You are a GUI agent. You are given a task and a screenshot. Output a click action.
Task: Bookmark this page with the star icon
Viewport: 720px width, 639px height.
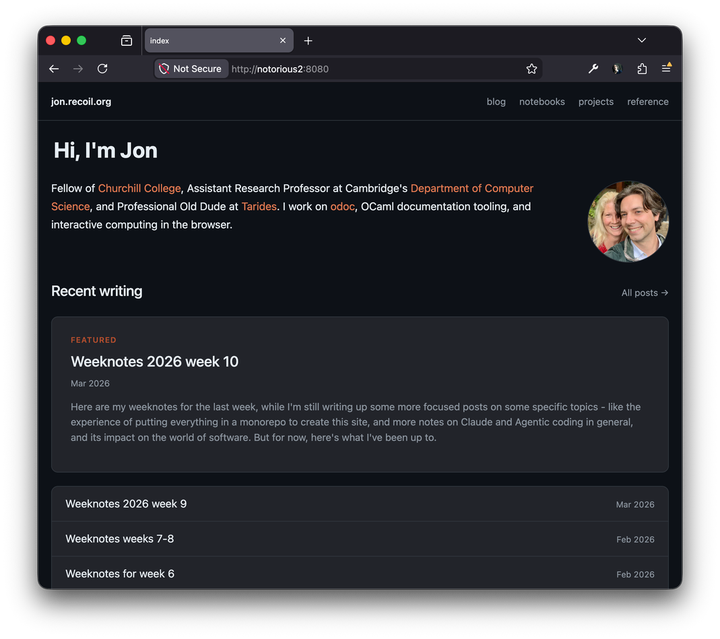[532, 69]
